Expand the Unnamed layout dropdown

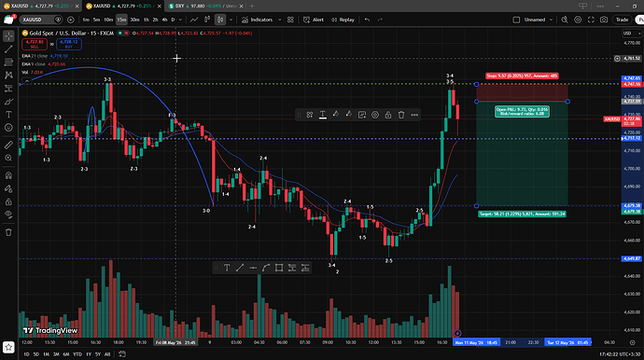(552, 20)
